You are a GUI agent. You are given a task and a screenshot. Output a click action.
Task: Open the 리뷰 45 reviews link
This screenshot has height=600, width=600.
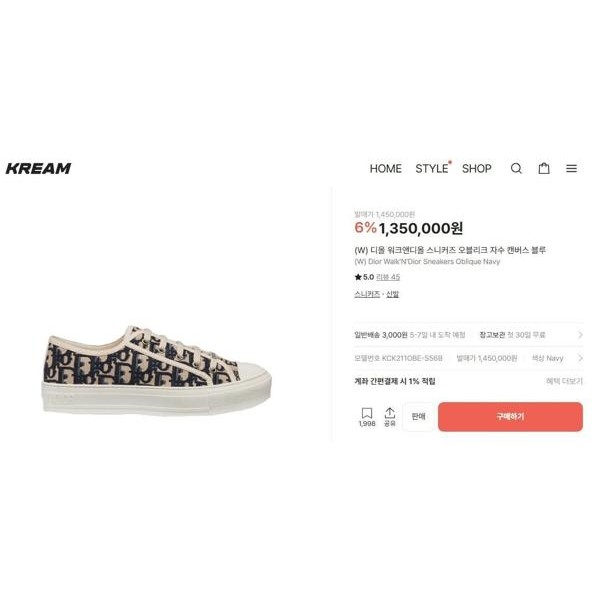(x=388, y=277)
